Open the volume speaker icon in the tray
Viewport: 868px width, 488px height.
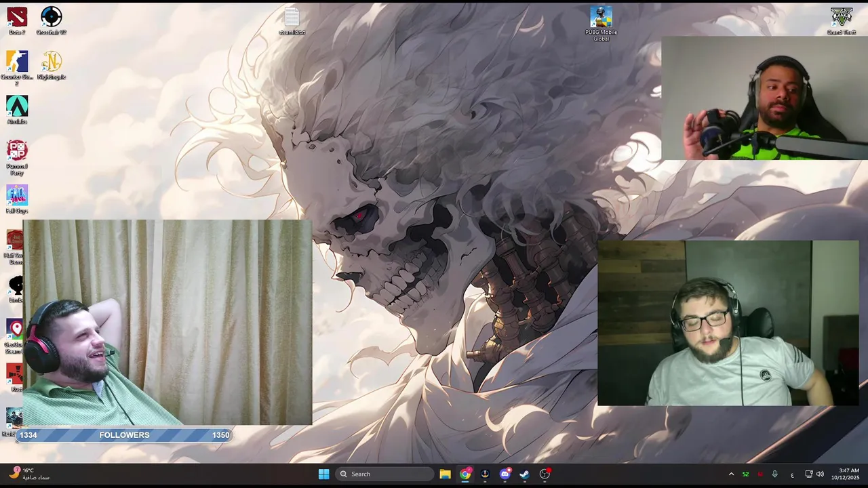pos(820,474)
